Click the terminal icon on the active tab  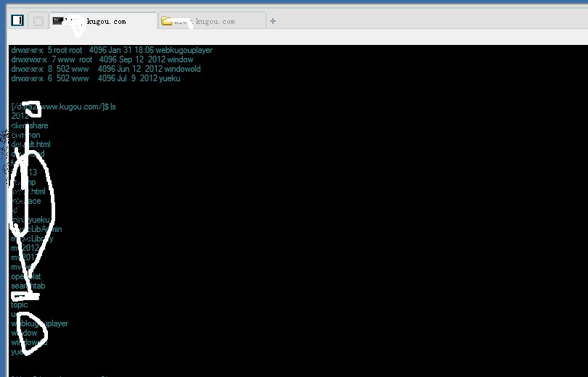coord(57,21)
